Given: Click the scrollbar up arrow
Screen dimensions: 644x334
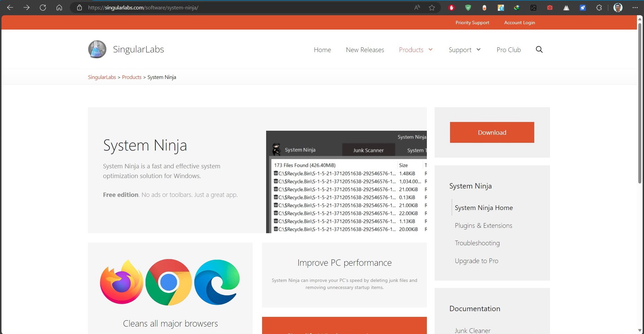Looking at the screenshot, I should tap(640, 19).
